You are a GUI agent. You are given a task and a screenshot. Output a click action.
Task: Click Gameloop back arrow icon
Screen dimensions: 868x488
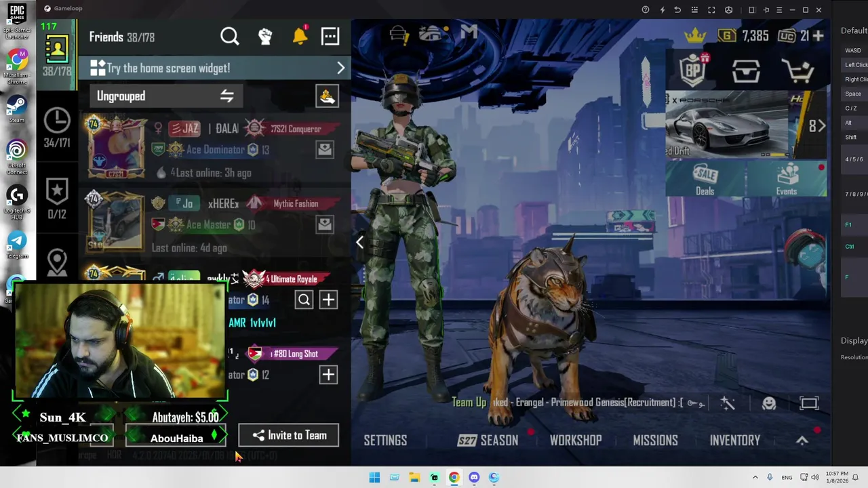[x=677, y=9]
